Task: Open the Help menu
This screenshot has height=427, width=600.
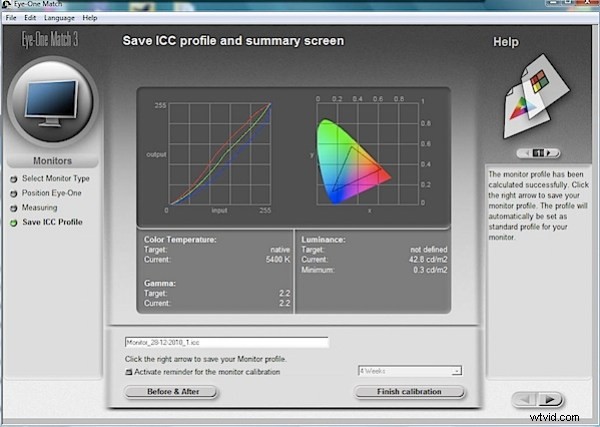Action: click(x=90, y=18)
